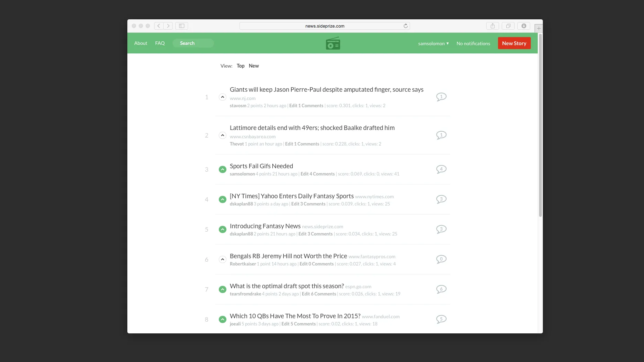Viewport: 644px width, 362px height.
Task: Open comments bubble for Sports Fail Gifs
Action: click(441, 169)
